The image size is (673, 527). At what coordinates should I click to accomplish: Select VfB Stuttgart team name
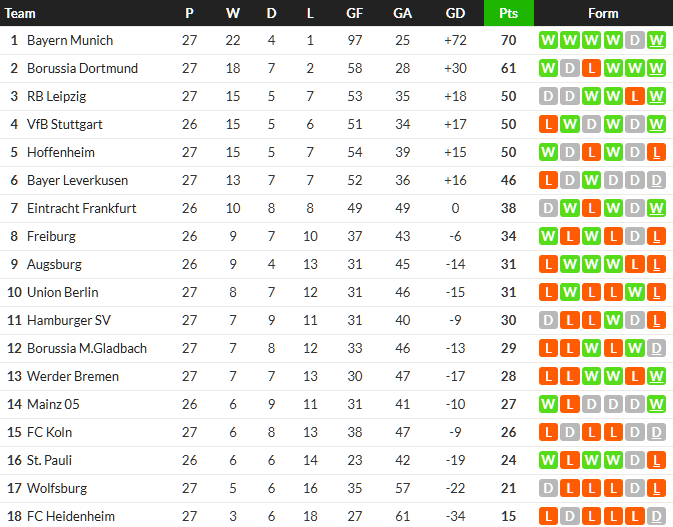[x=65, y=125]
